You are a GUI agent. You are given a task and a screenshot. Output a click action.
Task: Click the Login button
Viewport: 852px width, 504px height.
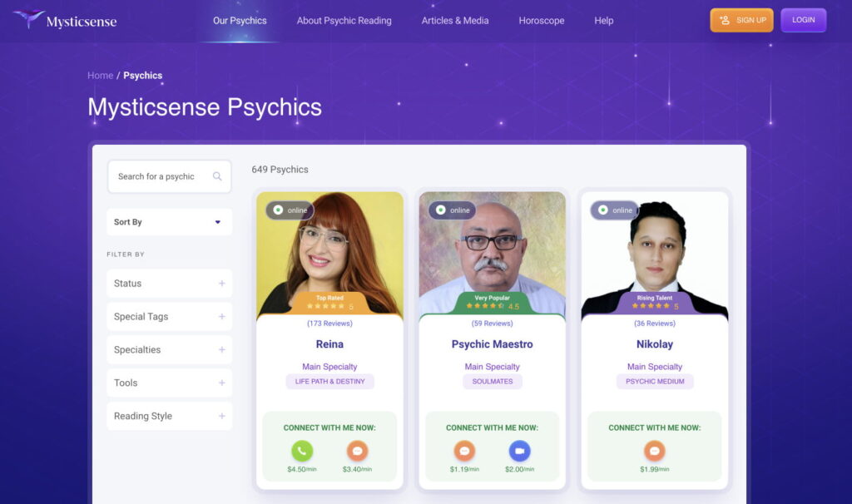803,20
